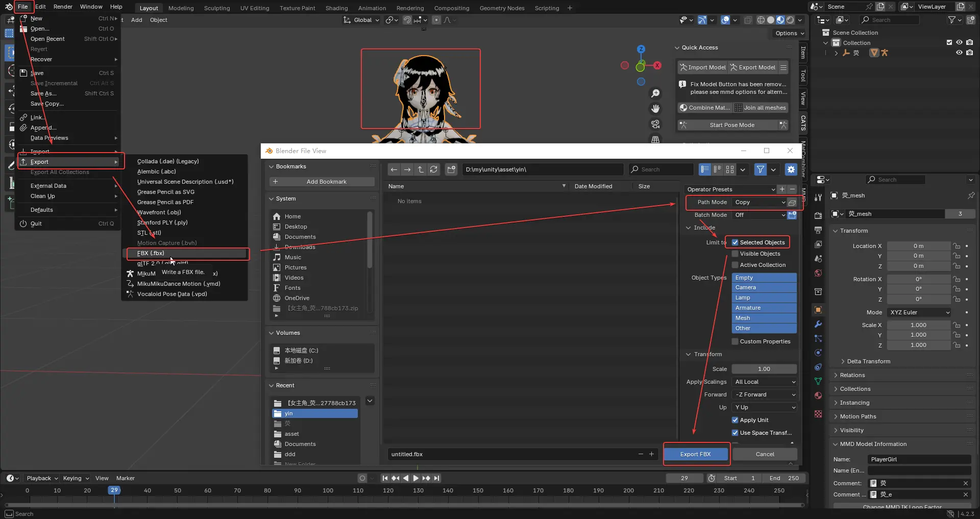Image resolution: width=980 pixels, height=519 pixels.
Task: Select yin folder in Recent list
Action: pyautogui.click(x=315, y=413)
